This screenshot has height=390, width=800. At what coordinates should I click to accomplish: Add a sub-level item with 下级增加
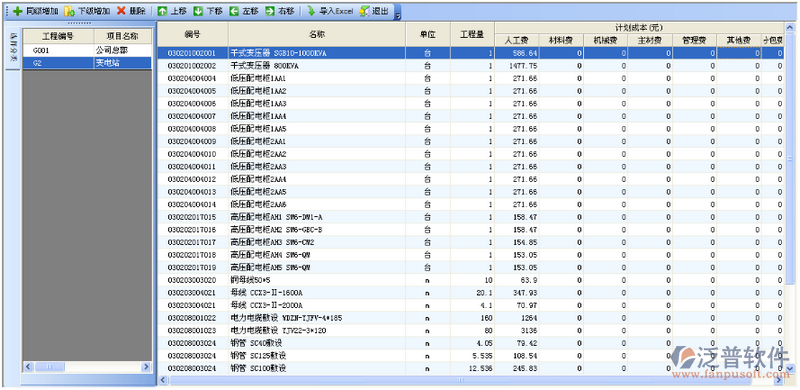pyautogui.click(x=87, y=11)
